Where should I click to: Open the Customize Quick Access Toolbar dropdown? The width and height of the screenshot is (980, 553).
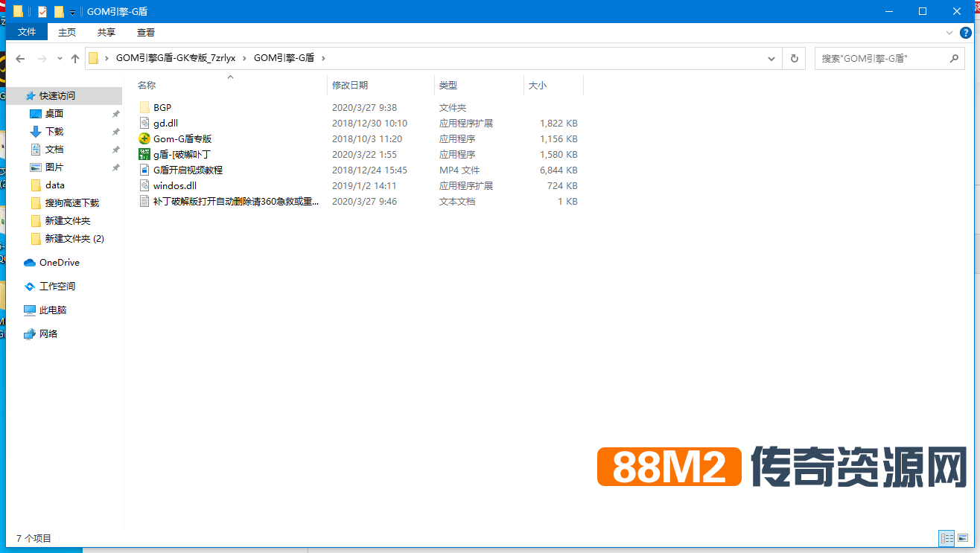pos(72,13)
